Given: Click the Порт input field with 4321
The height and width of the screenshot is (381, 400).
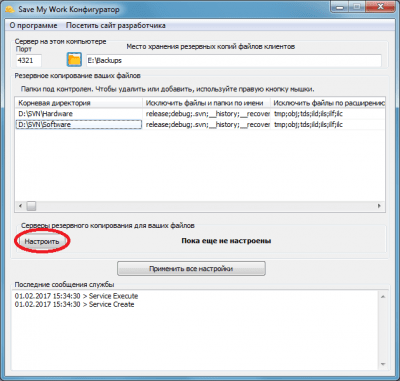Looking at the screenshot, I should pyautogui.click(x=29, y=61).
